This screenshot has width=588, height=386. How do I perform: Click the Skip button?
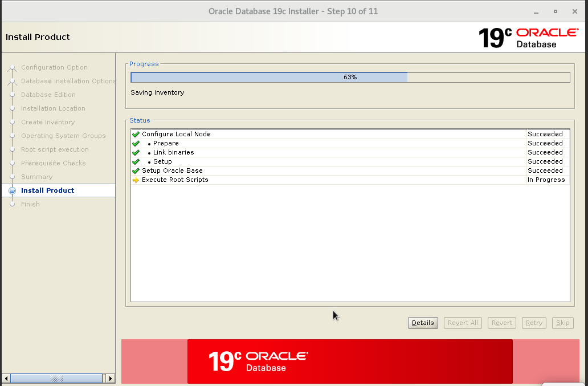tap(562, 323)
